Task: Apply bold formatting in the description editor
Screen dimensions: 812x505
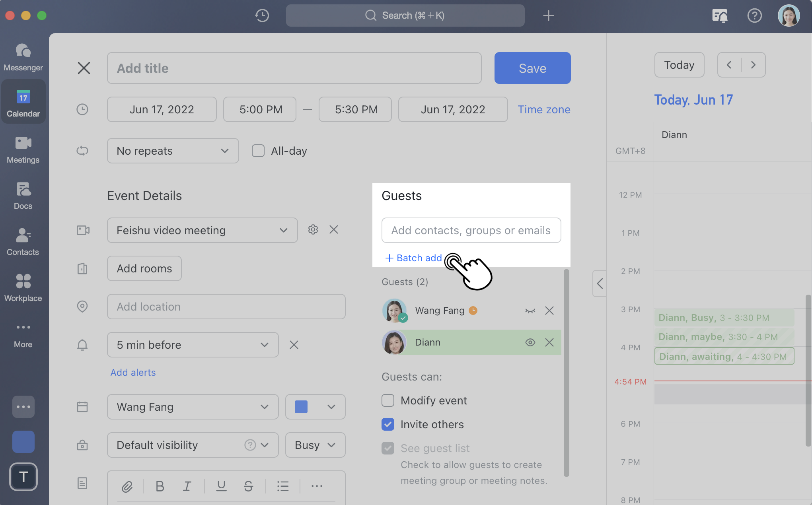Action: (x=160, y=486)
